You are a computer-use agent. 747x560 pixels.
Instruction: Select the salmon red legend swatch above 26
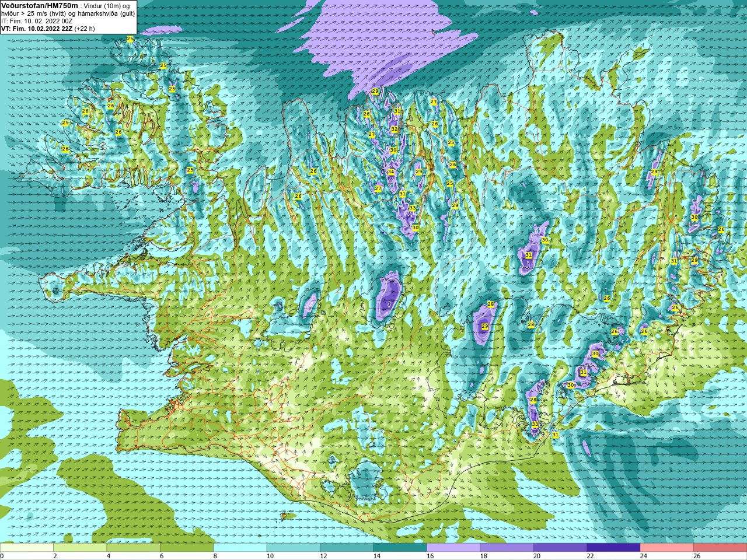[x=720, y=548]
